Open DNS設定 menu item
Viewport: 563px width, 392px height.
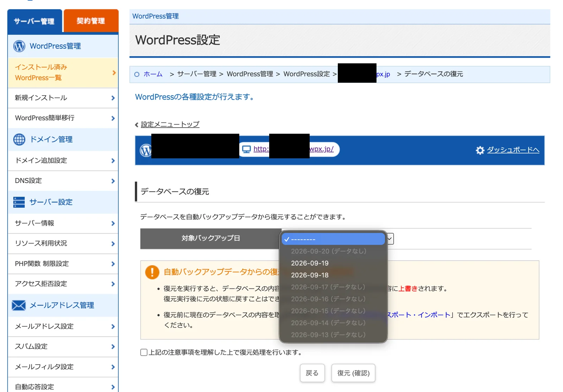click(x=63, y=181)
